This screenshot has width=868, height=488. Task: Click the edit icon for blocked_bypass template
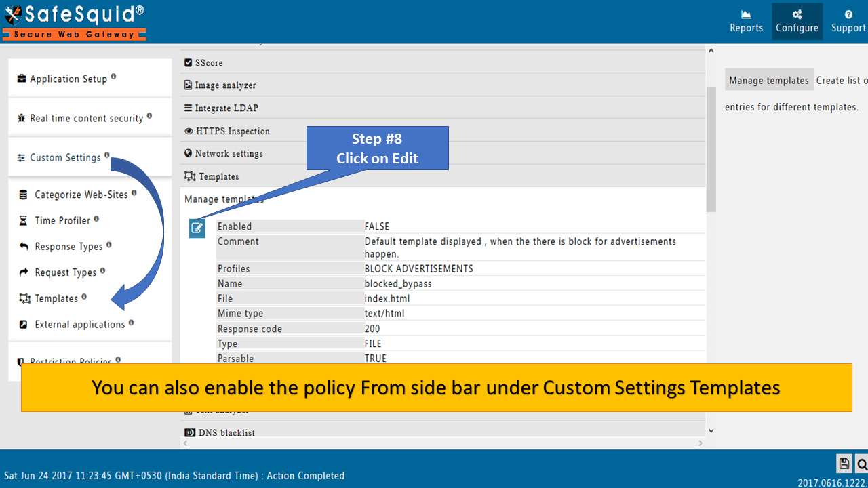point(197,229)
